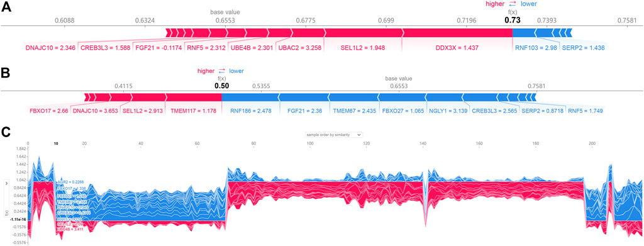644x246 pixels.
Task: Click the FGF21 = -0.1174 label
Action: [x=158, y=48]
